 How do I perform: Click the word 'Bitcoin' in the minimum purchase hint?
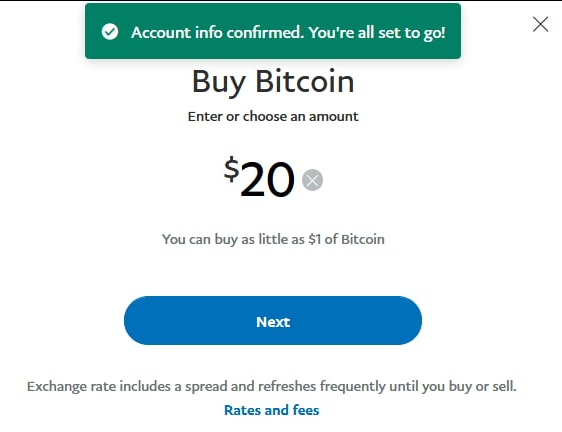(x=363, y=239)
